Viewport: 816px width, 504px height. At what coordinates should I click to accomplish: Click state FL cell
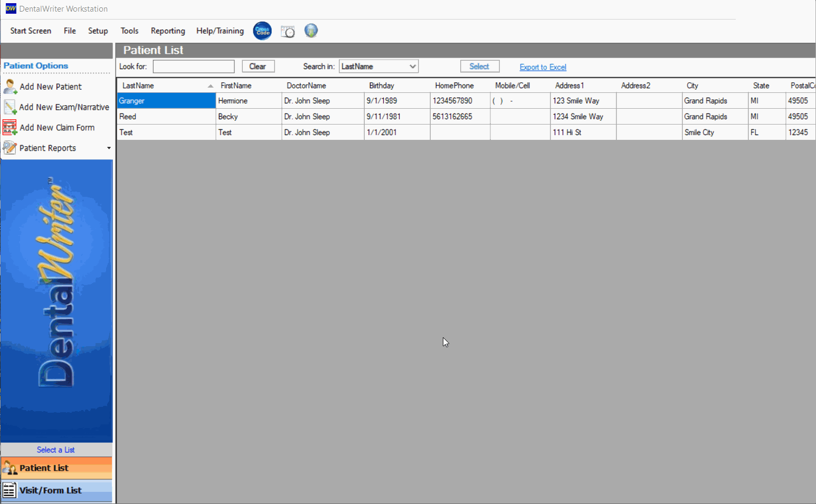(767, 132)
